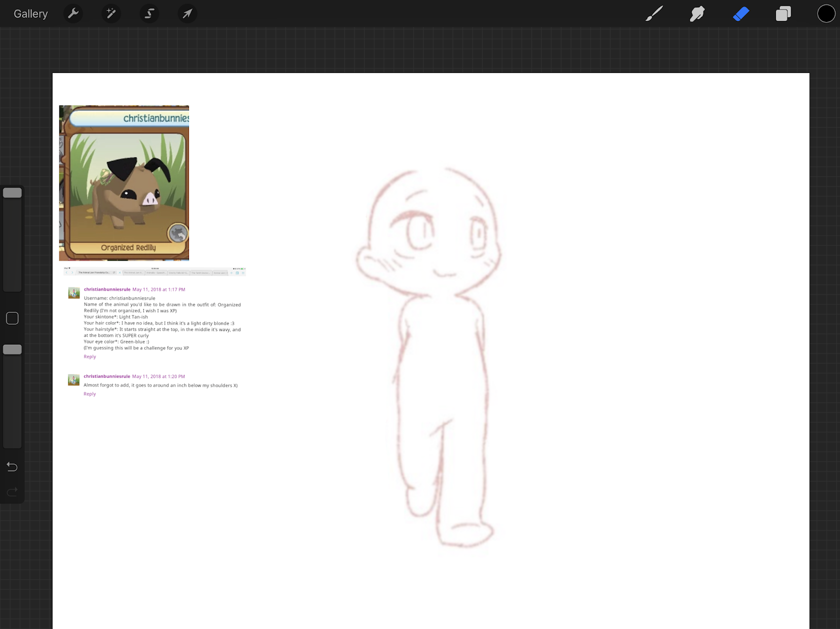Select the Brush tool
The width and height of the screenshot is (840, 629).
tap(654, 14)
